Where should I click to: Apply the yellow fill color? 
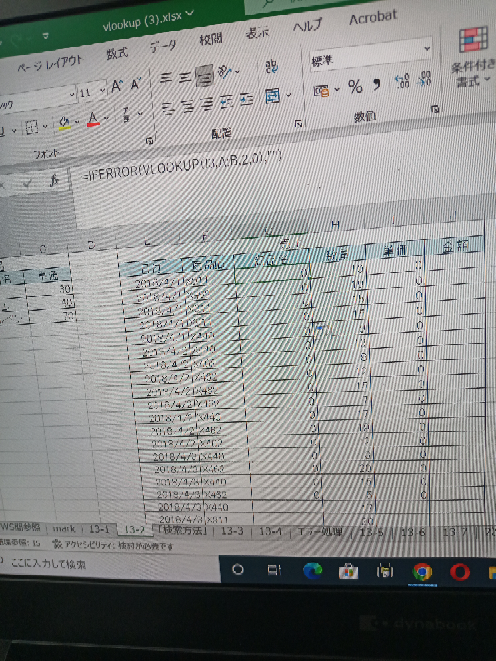(64, 123)
